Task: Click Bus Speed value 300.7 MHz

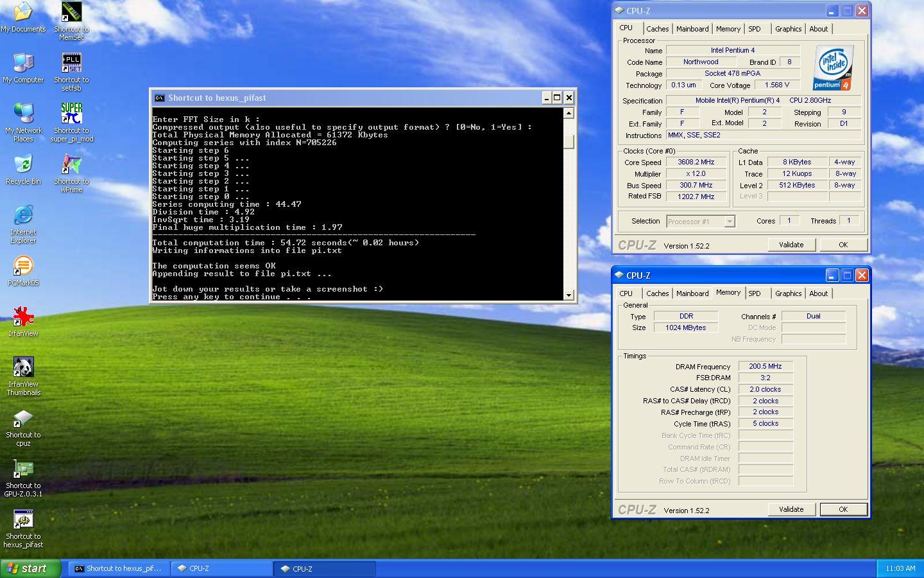Action: click(x=696, y=185)
